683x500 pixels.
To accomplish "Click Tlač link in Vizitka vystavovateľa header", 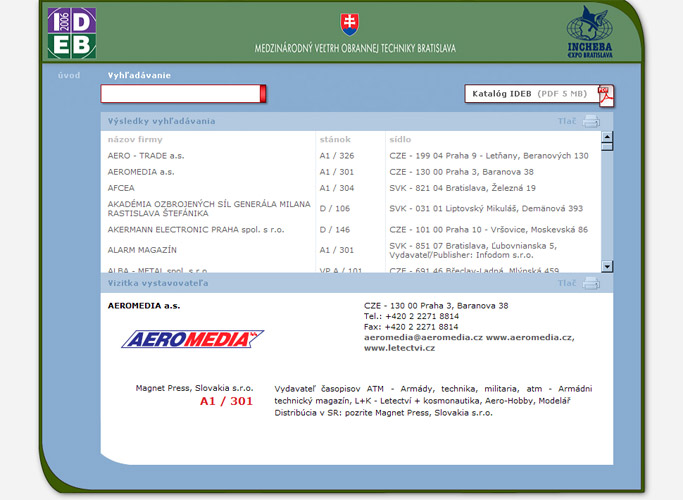I will pos(567,283).
